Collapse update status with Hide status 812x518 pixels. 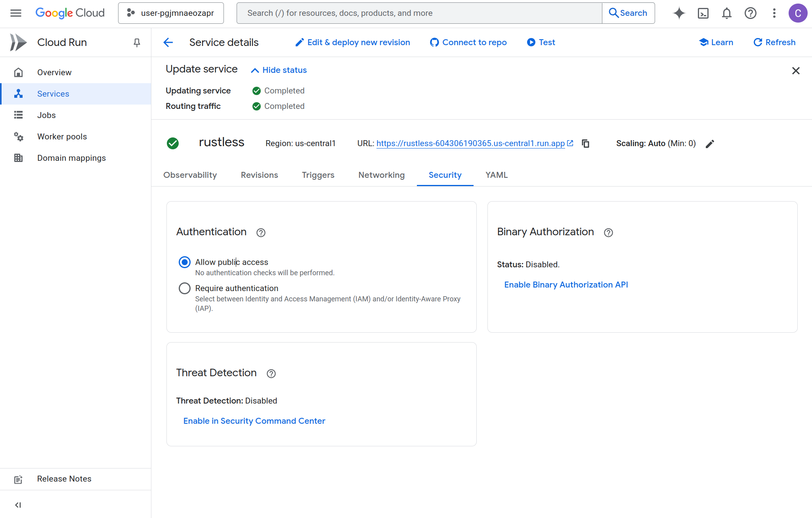(279, 70)
